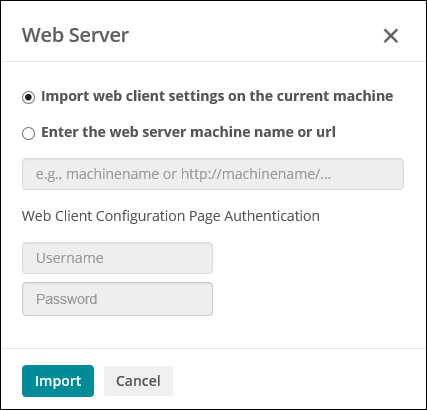The height and width of the screenshot is (410, 427).
Task: Select the Password authentication text box
Action: coord(117,299)
